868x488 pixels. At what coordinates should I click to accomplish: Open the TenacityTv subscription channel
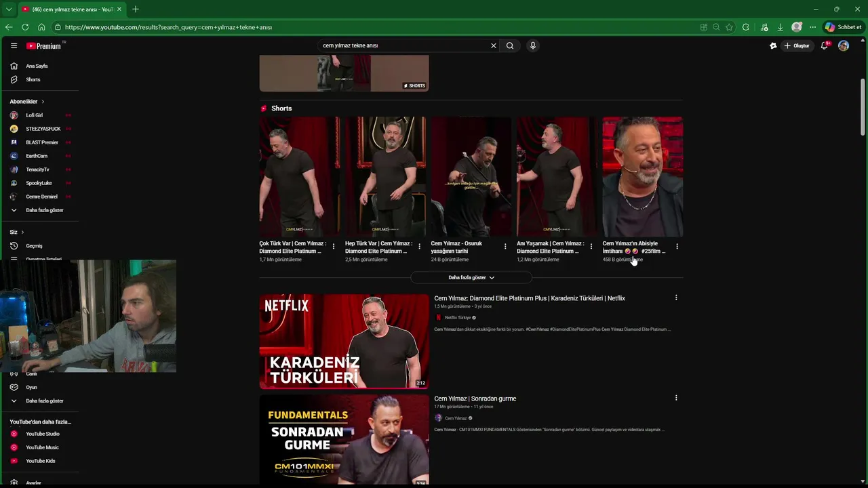click(39, 169)
